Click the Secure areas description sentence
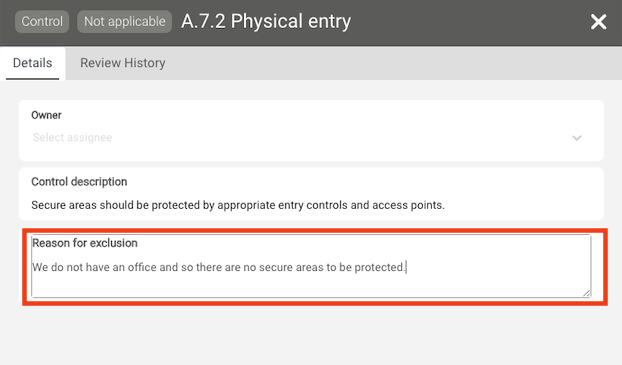622x365 pixels. coord(238,205)
